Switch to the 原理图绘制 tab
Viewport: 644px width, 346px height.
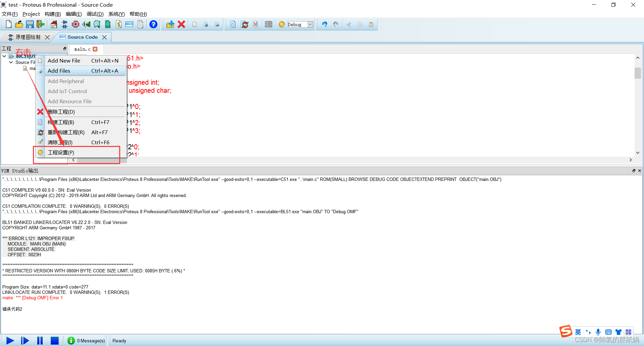coord(28,37)
